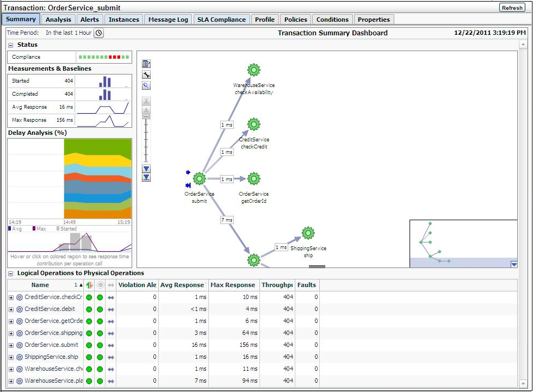Viewport: 533px width, 392px height.
Task: Sort by Max Response column
Action: click(233, 285)
